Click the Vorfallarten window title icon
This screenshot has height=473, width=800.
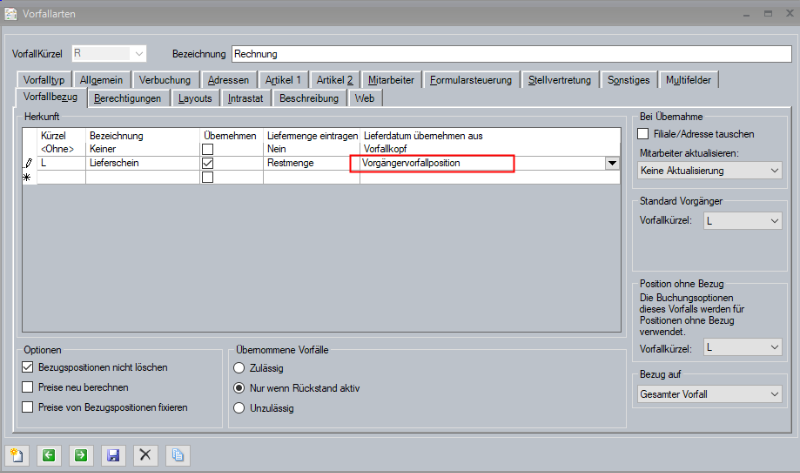10,12
